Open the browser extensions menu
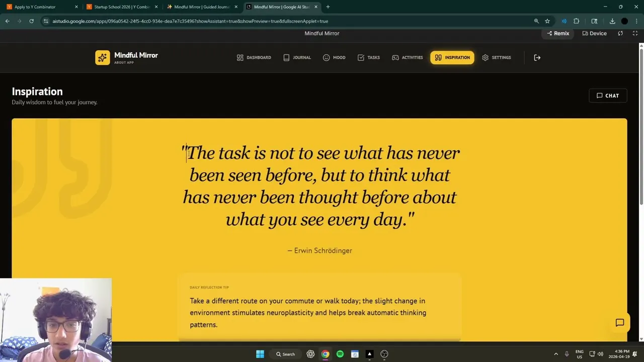The image size is (644, 362). 577,21
